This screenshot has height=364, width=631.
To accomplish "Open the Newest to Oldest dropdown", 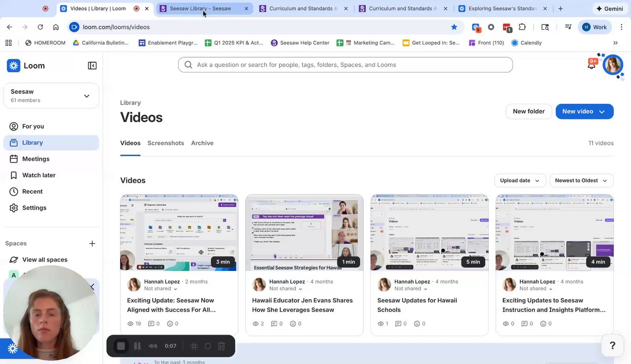I will coord(582,180).
